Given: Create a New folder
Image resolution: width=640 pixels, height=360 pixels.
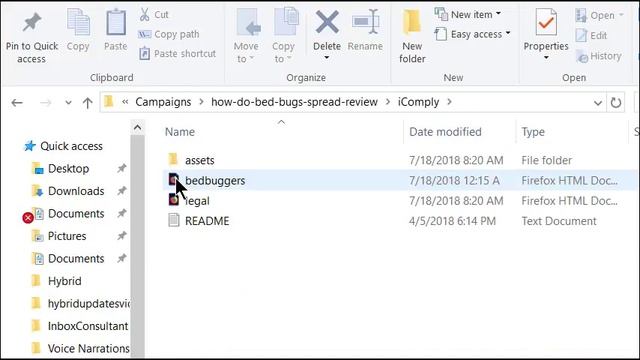Looking at the screenshot, I should pyautogui.click(x=412, y=37).
